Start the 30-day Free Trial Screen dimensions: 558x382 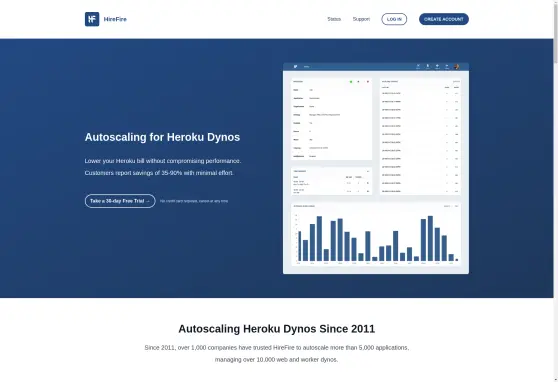pyautogui.click(x=120, y=201)
